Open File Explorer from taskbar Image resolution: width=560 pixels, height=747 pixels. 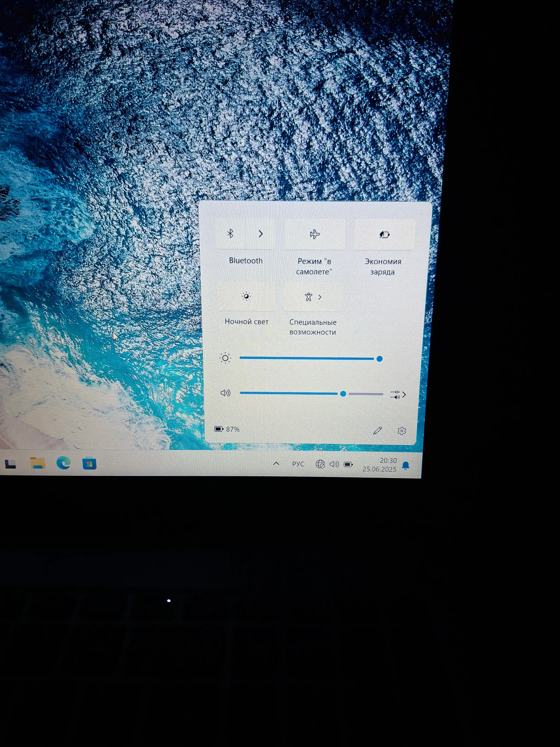point(38,463)
